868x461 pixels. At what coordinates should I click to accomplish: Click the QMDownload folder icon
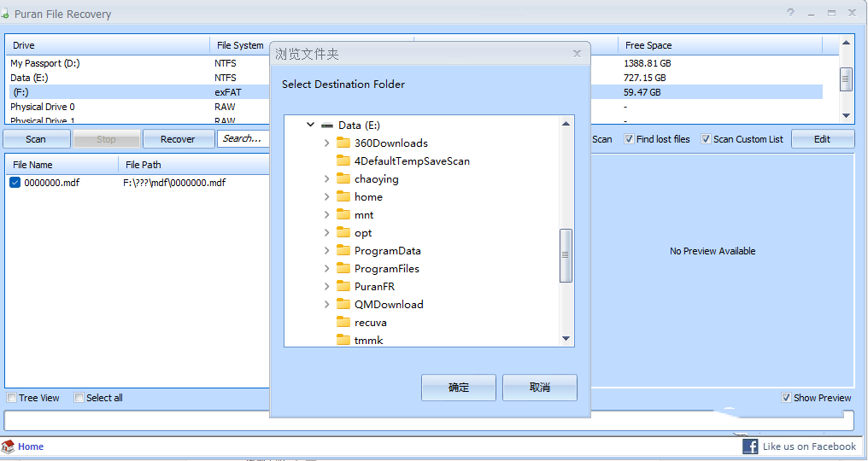coord(343,305)
